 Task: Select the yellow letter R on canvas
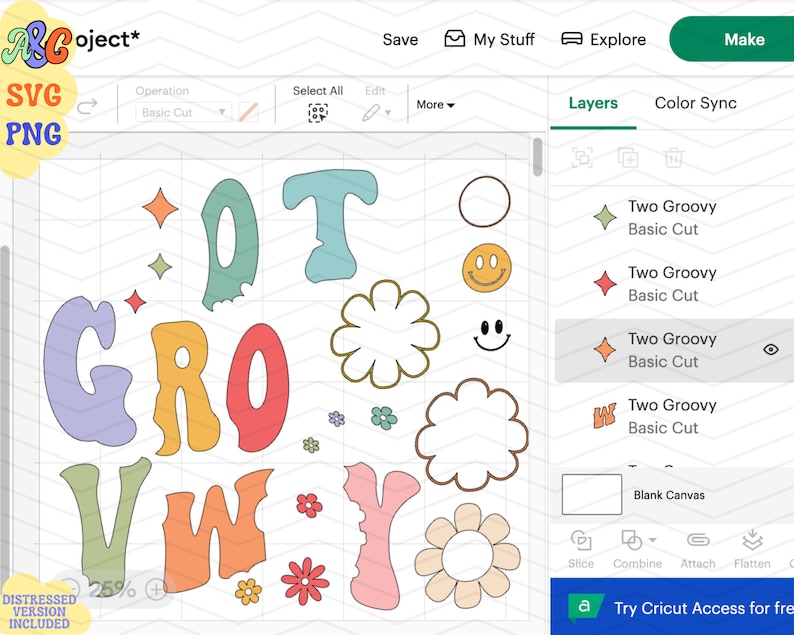coord(185,387)
